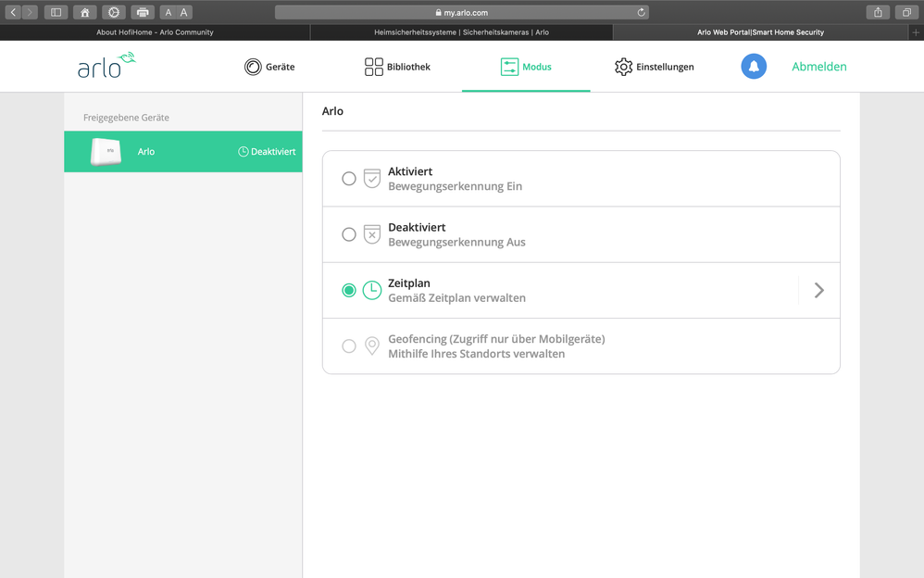Click the Zeitplan mode title

[x=409, y=283]
